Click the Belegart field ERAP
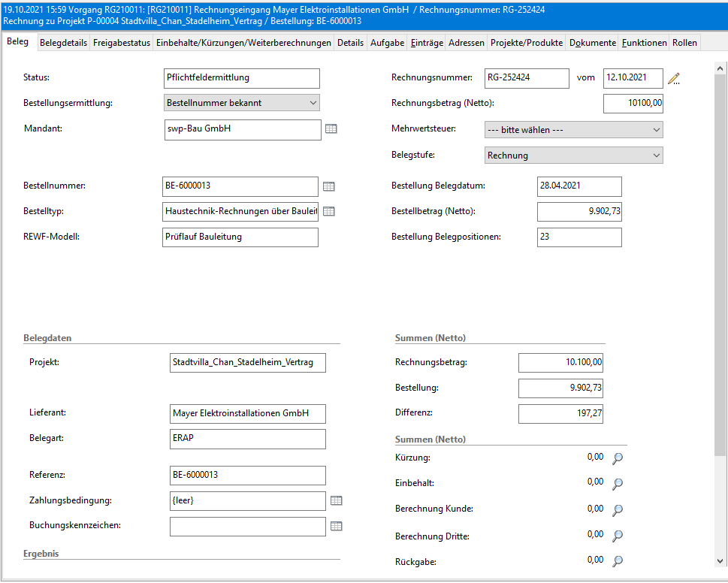 [248, 439]
